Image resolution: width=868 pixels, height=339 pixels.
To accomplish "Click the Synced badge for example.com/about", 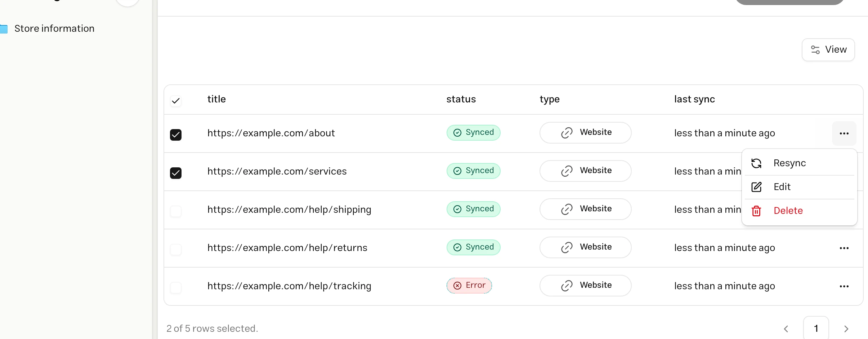I will point(473,133).
